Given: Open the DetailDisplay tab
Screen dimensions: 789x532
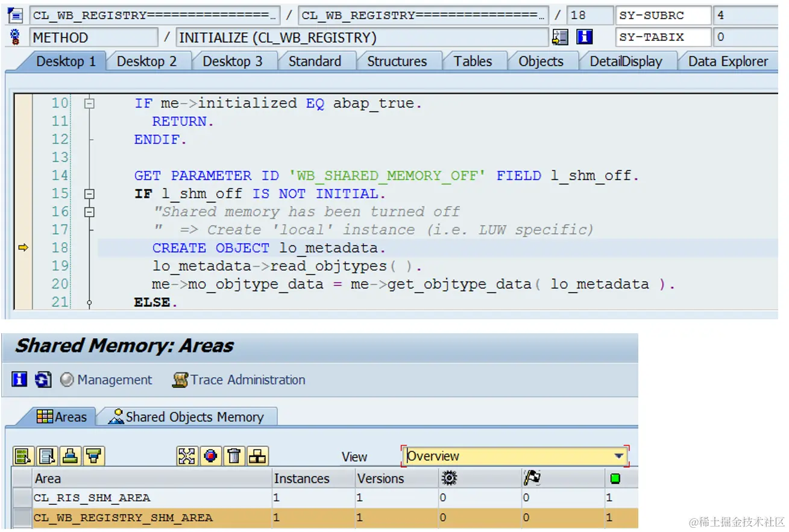Looking at the screenshot, I should point(626,61).
